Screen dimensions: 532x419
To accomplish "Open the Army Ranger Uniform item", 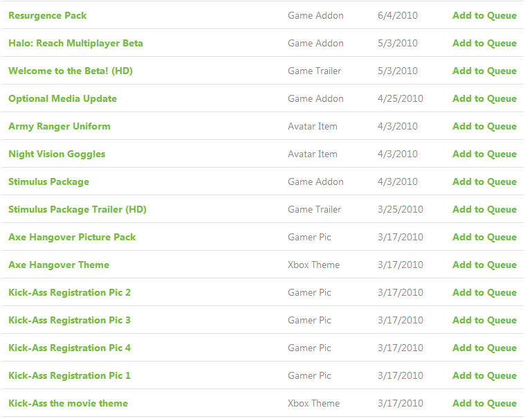I will [59, 126].
